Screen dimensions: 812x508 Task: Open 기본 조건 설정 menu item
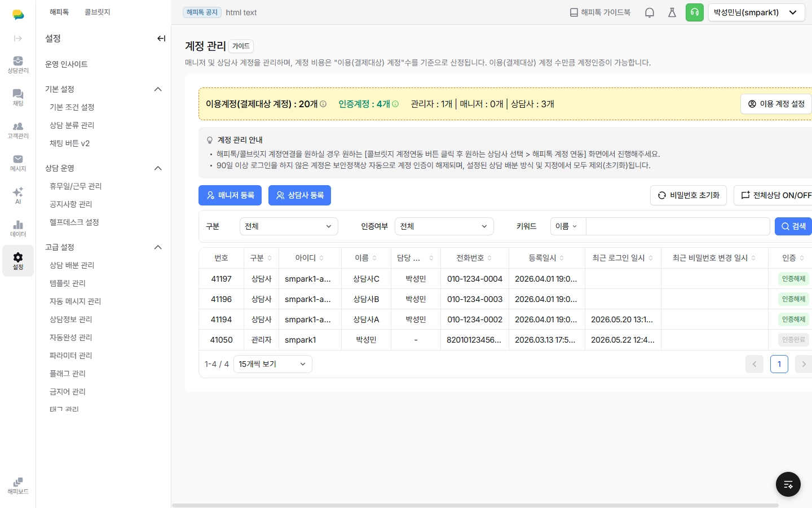coord(72,107)
